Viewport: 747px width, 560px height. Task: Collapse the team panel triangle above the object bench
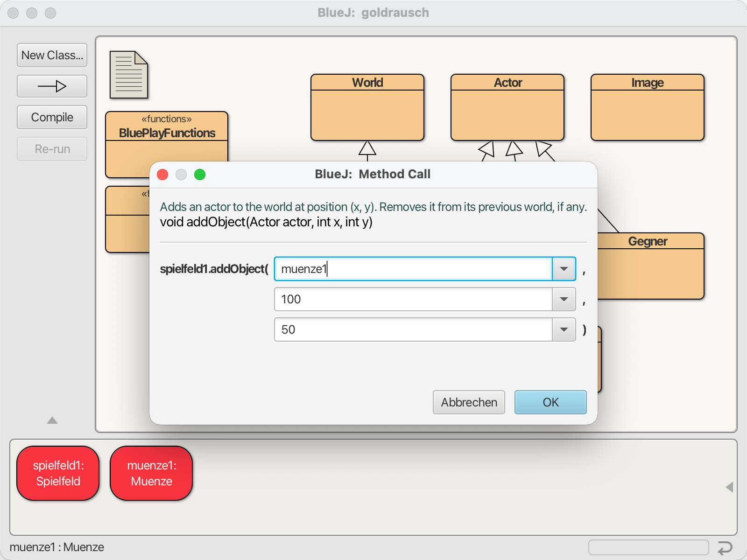(52, 420)
